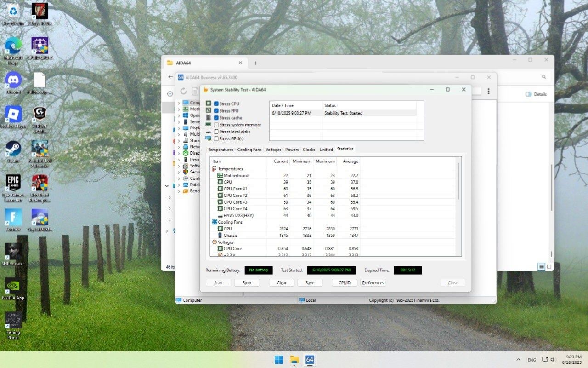Switch to the Unified tab
The width and height of the screenshot is (588, 368).
[326, 149]
